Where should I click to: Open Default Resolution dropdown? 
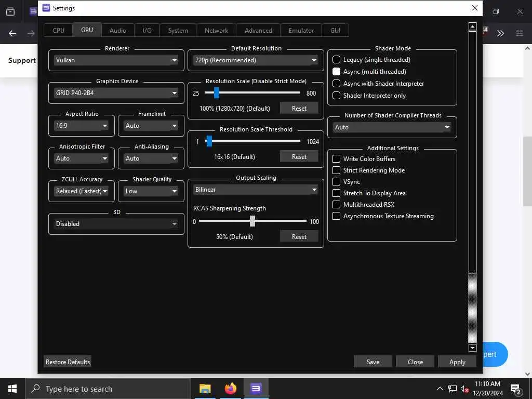tap(256, 60)
